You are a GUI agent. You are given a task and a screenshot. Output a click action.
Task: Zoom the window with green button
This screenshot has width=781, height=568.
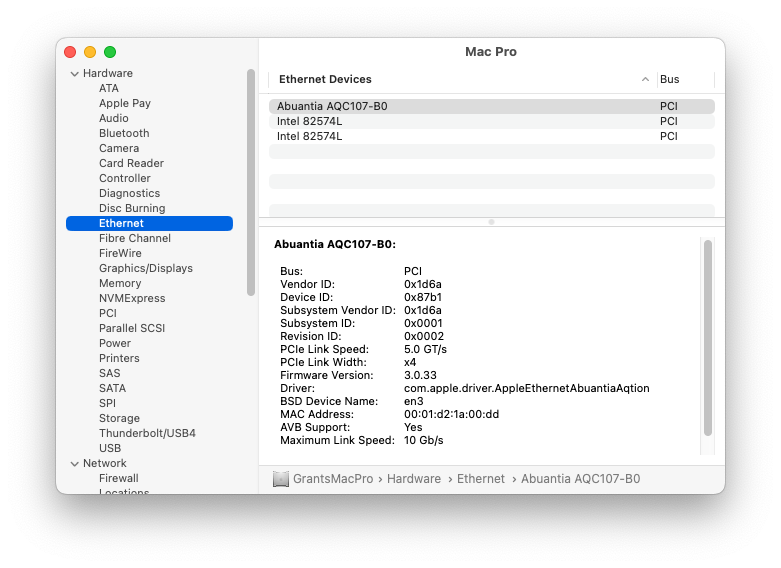110,52
